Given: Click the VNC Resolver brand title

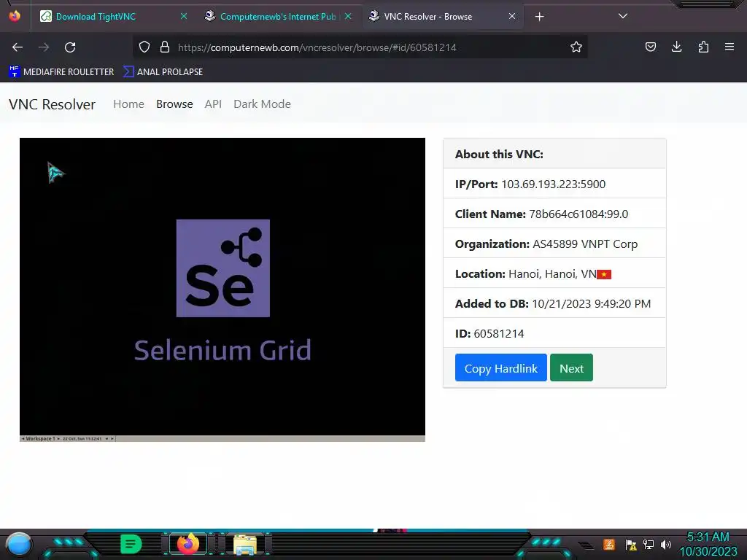Looking at the screenshot, I should (x=52, y=104).
